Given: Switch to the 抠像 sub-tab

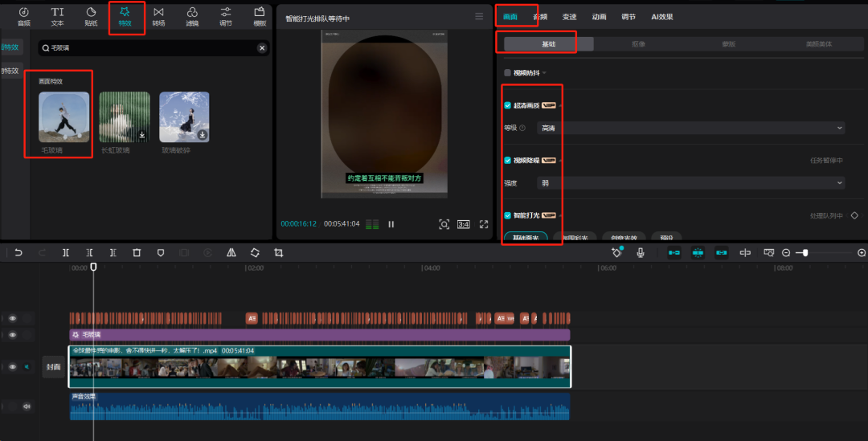Looking at the screenshot, I should pyautogui.click(x=638, y=44).
